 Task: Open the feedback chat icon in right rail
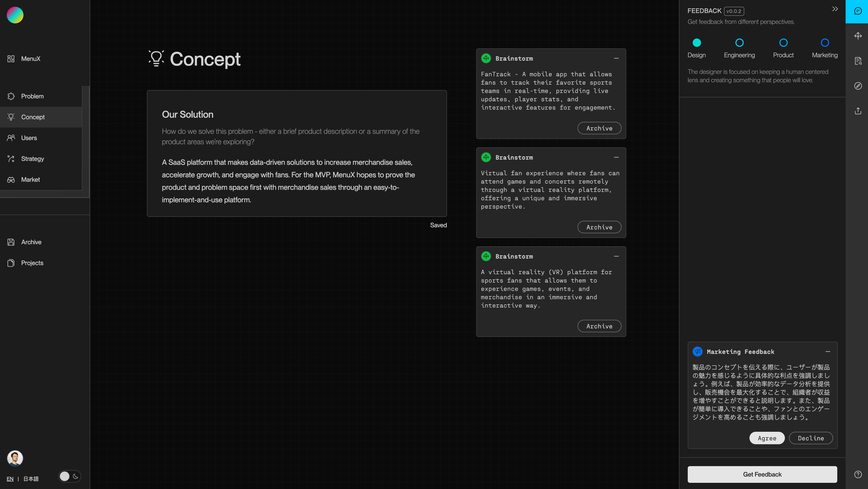pyautogui.click(x=858, y=11)
